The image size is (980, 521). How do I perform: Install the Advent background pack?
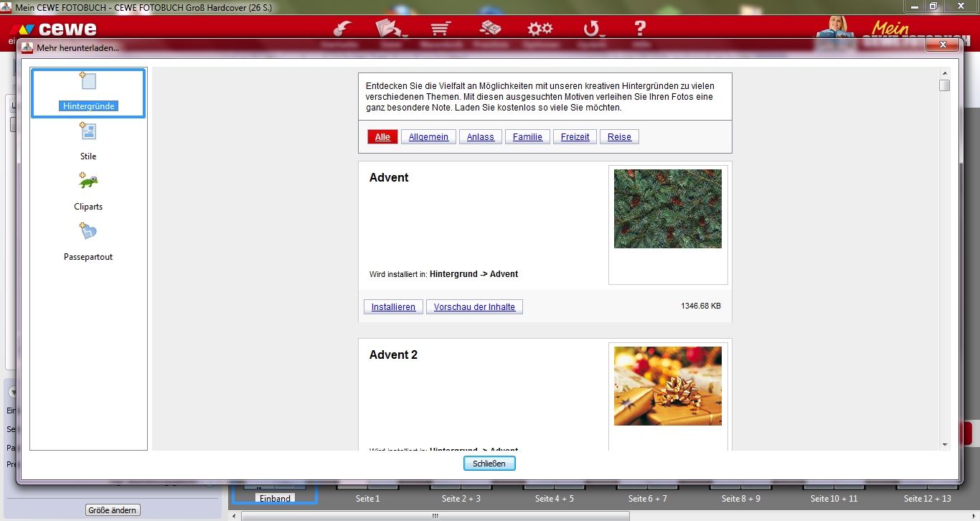point(393,307)
